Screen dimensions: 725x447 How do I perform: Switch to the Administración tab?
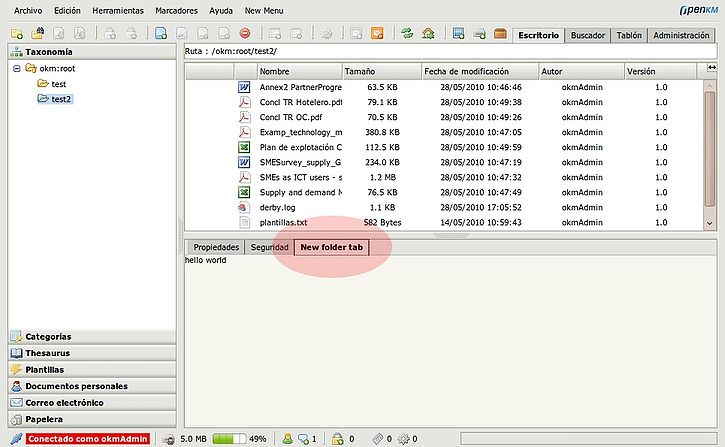click(x=681, y=35)
